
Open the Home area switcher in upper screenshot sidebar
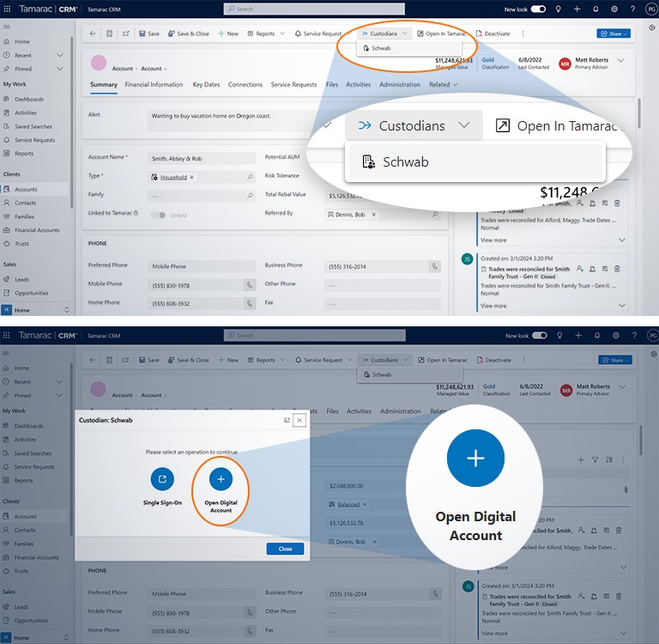[x=35, y=310]
